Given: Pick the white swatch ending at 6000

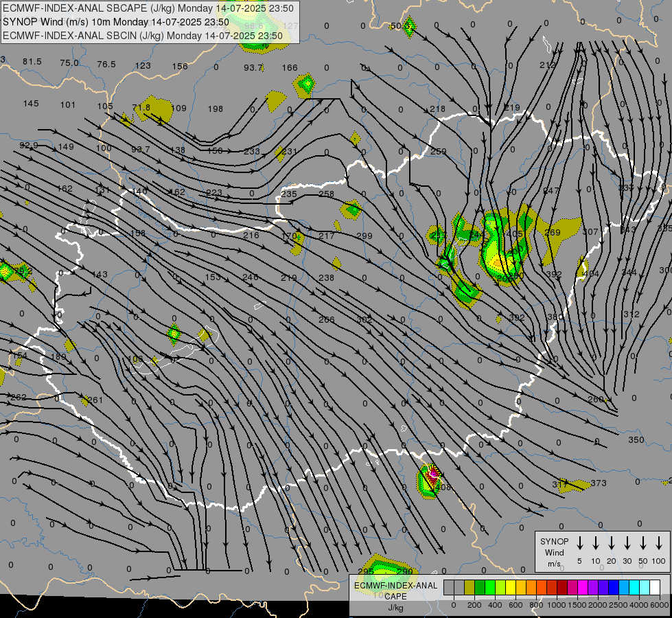Looking at the screenshot, I should point(654,587).
